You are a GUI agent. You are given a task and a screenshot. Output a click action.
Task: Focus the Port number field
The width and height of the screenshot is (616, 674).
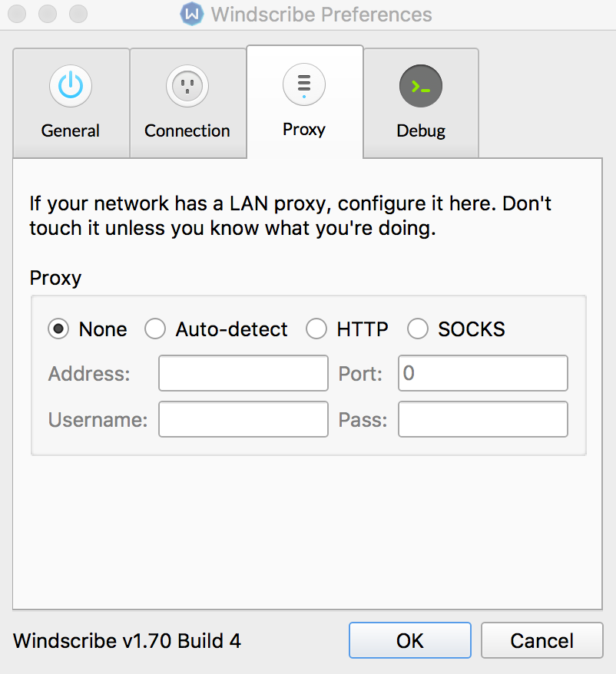click(483, 373)
